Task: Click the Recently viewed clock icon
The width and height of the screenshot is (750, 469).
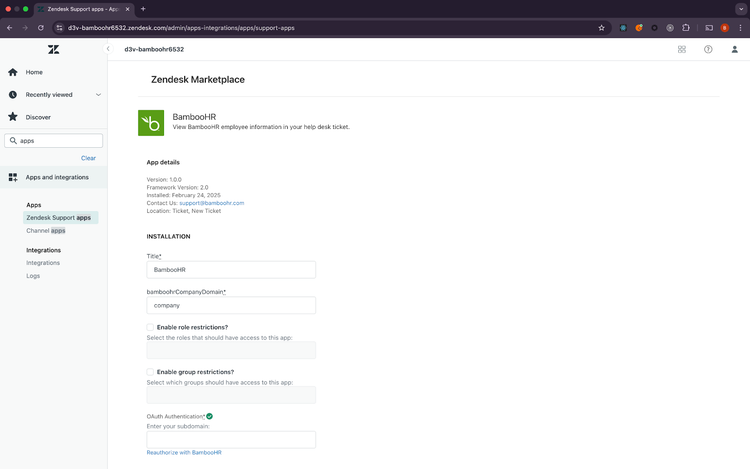Action: coord(13,95)
